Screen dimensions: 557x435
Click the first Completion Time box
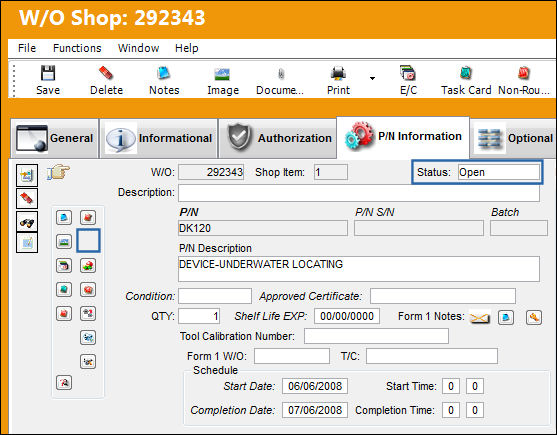(451, 410)
